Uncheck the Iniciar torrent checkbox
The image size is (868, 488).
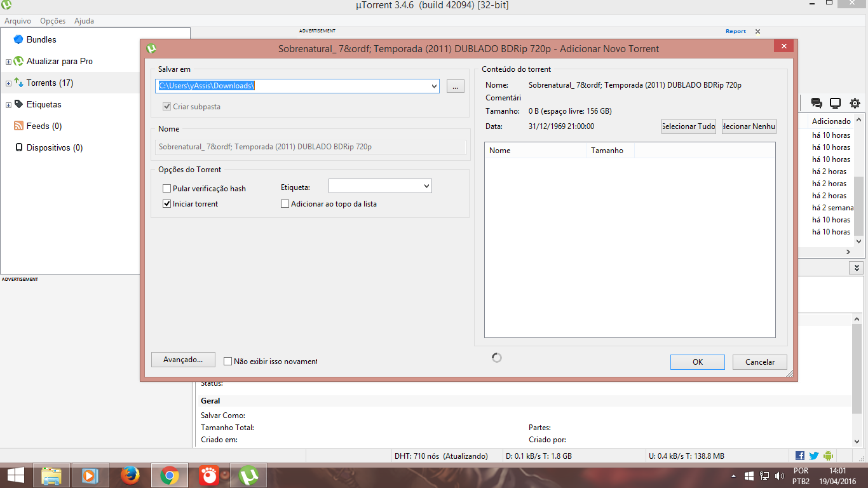(167, 204)
